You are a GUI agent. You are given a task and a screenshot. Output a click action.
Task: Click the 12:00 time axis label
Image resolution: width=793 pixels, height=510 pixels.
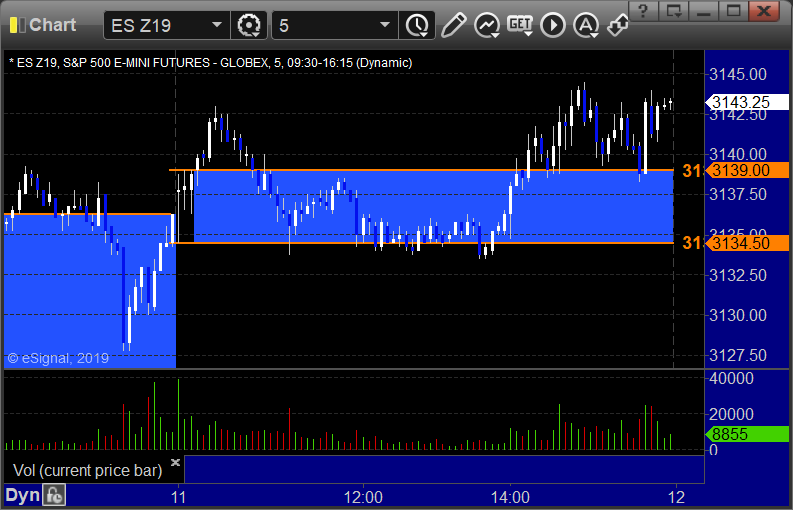pyautogui.click(x=363, y=496)
